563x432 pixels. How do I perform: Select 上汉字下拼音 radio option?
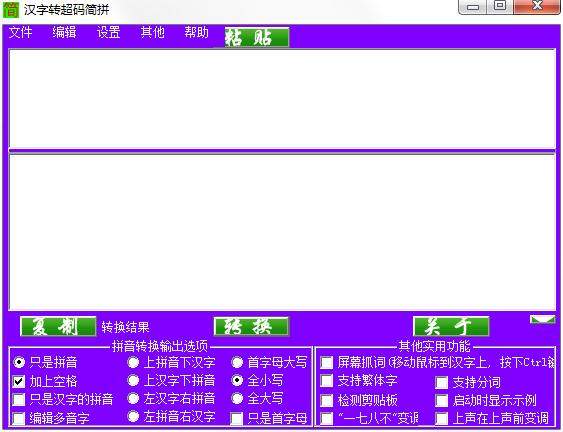[x=133, y=380]
